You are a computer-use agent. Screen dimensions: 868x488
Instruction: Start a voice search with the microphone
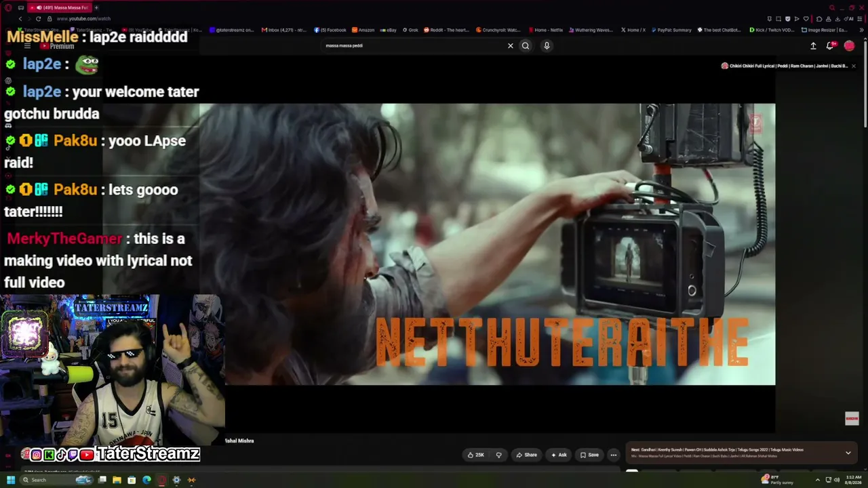point(547,45)
